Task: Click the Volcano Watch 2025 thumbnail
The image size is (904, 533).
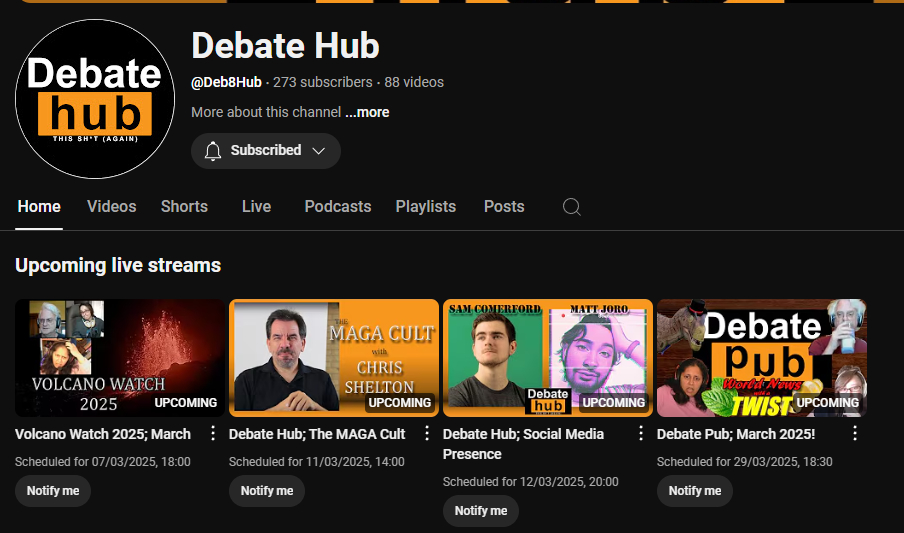Action: click(120, 357)
